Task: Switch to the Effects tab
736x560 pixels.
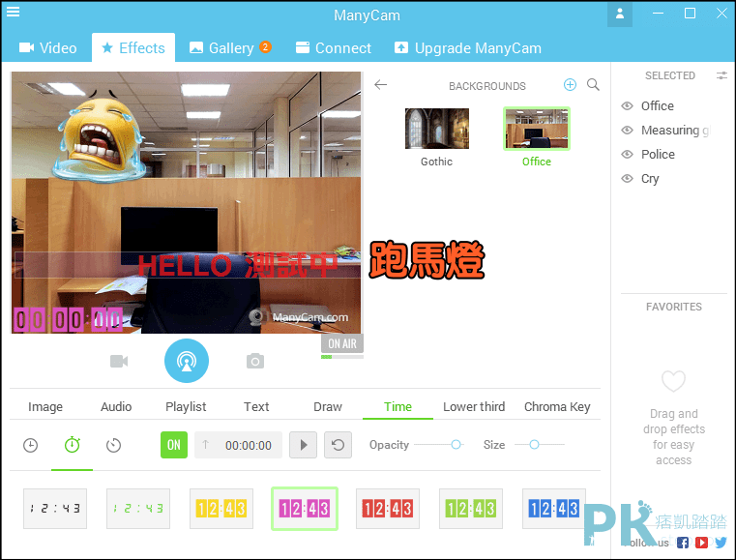Action: pos(133,48)
